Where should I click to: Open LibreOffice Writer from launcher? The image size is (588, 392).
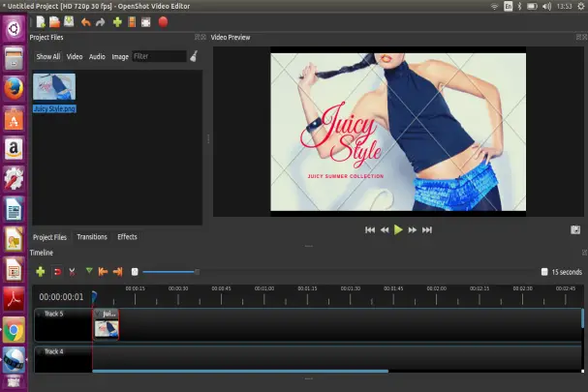pyautogui.click(x=14, y=209)
